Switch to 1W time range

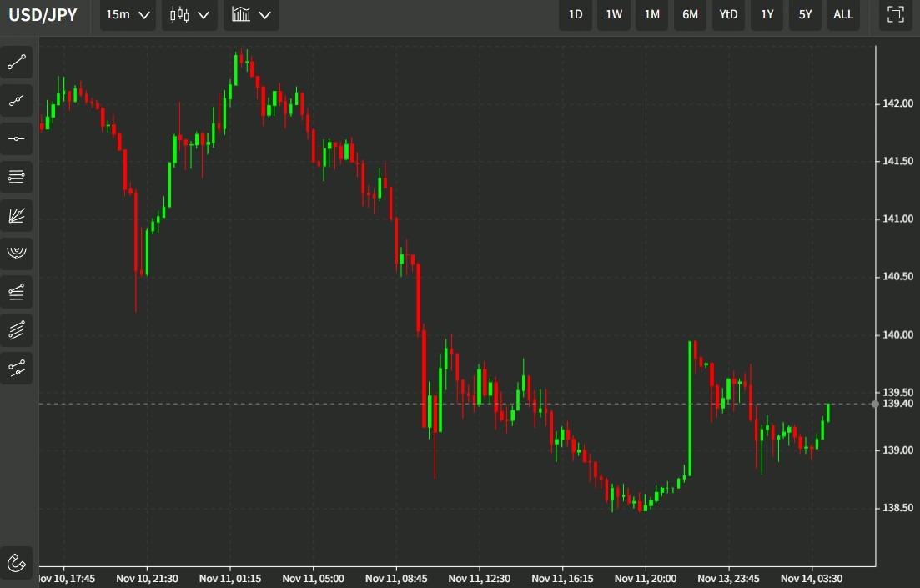614,15
